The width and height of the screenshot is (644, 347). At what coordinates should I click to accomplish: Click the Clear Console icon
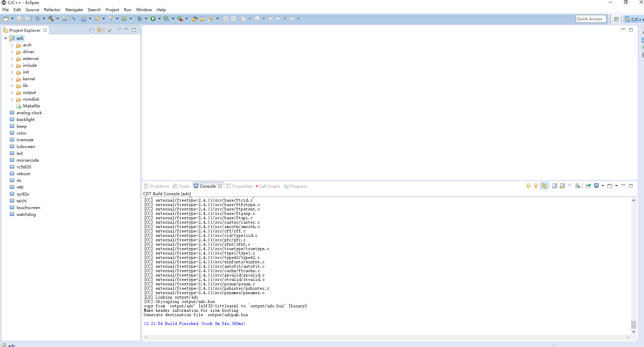(578, 186)
